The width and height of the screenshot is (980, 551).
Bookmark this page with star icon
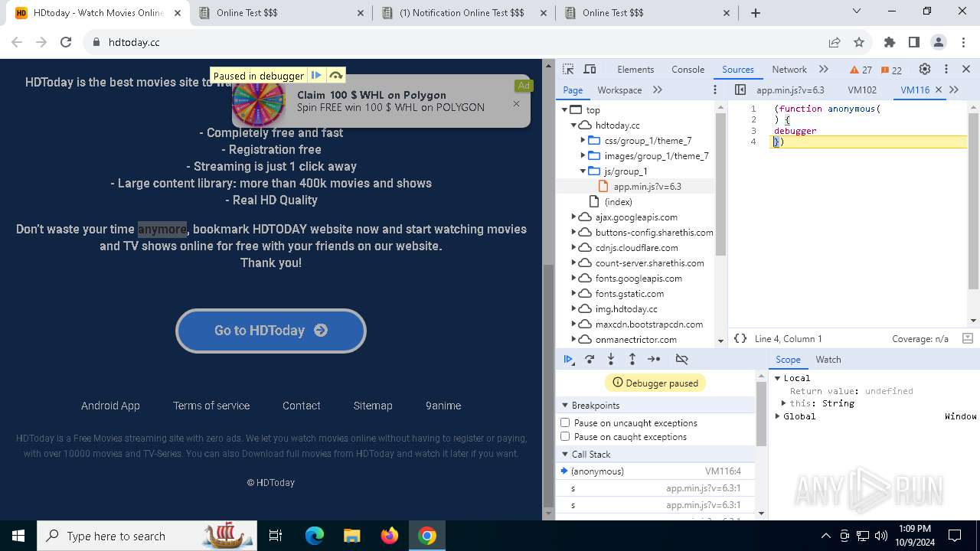(859, 42)
